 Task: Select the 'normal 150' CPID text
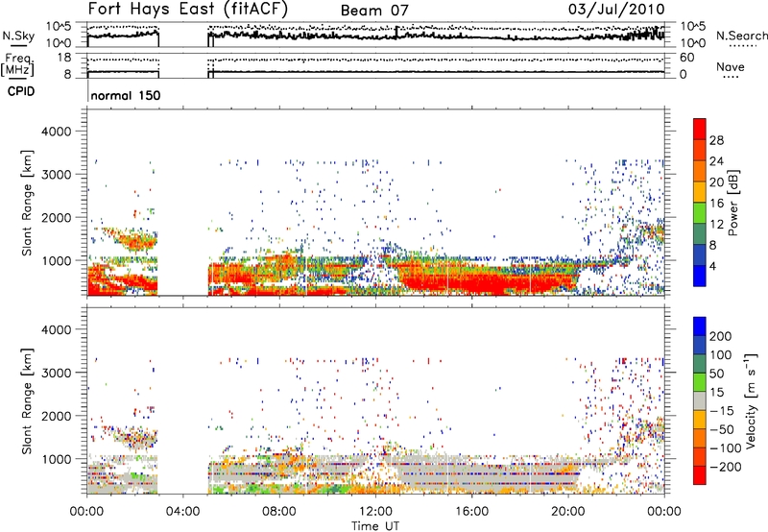(126, 95)
